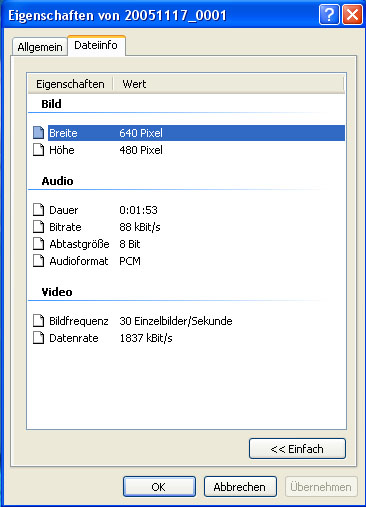Click the Bild group heading
Image resolution: width=366 pixels, height=507 pixels.
[x=51, y=104]
